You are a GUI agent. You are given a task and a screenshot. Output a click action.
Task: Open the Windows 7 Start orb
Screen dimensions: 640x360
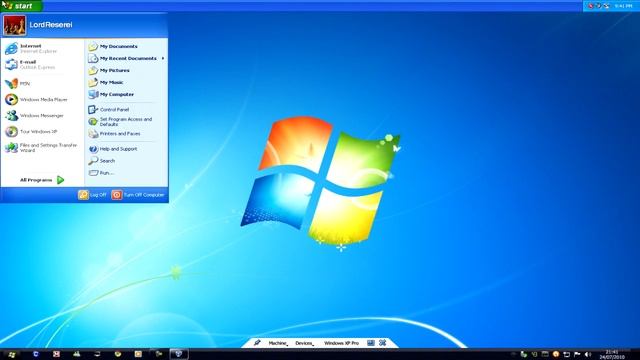tap(11, 355)
